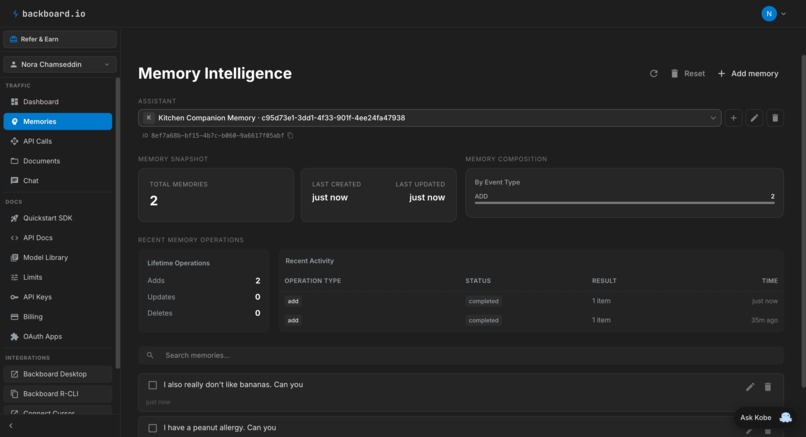Image resolution: width=806 pixels, height=437 pixels.
Task: Click the Total Memories value 2
Action: pos(154,201)
